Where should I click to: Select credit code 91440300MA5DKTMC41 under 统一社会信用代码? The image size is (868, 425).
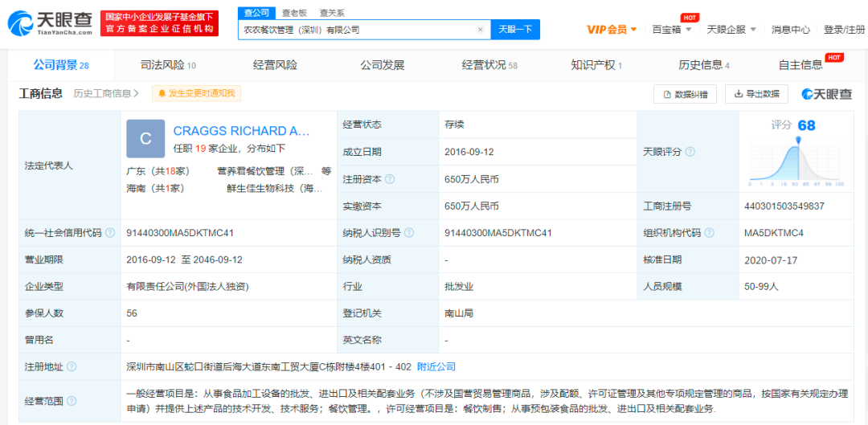pos(181,233)
